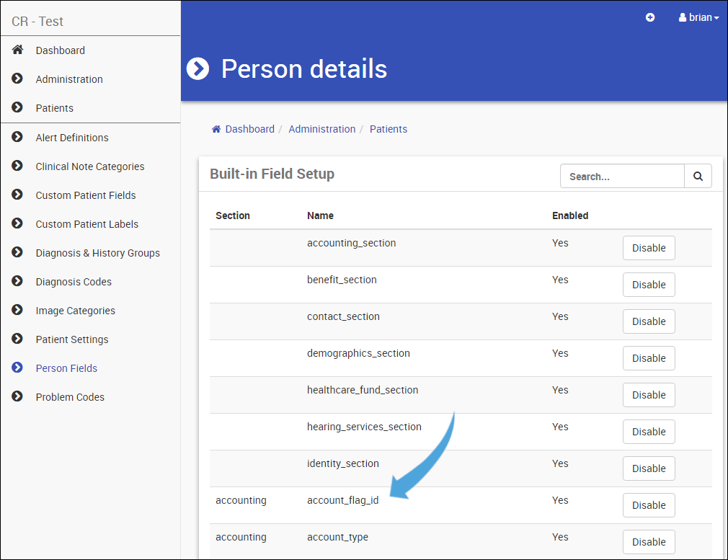This screenshot has width=728, height=560.
Task: Click into the Search input field
Action: tap(622, 176)
